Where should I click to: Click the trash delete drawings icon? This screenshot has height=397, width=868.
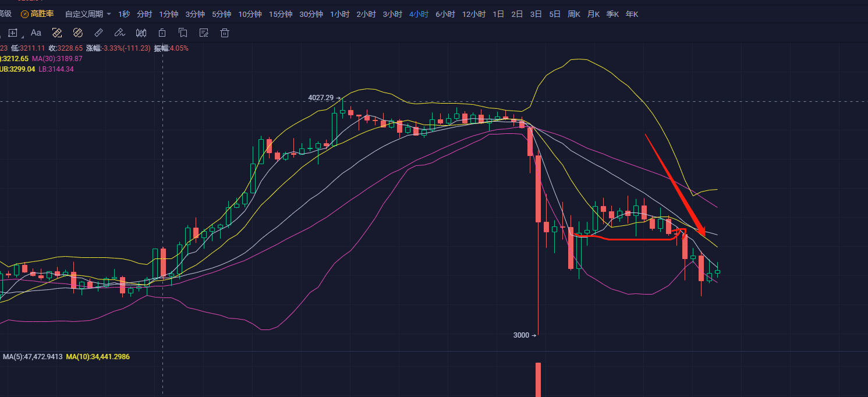225,33
